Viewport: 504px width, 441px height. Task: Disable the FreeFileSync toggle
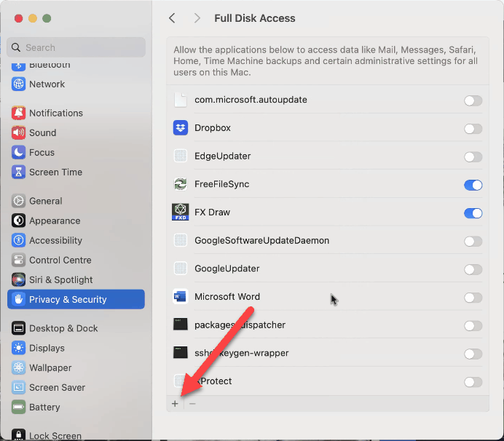[x=473, y=185]
